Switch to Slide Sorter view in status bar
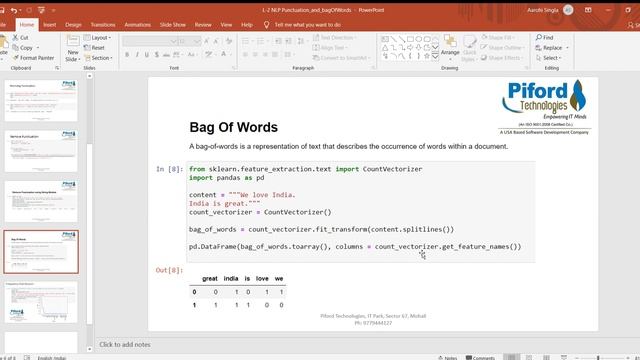The height and width of the screenshot is (360, 640). point(529,358)
